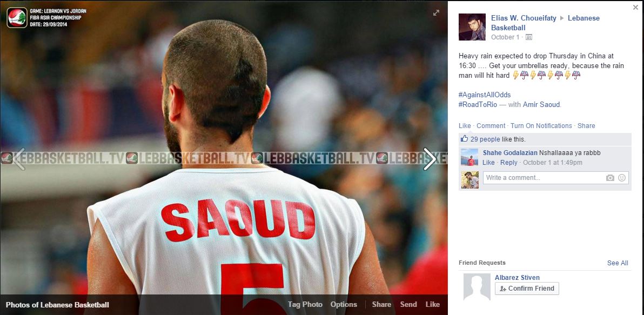Like the photo from the bottom bar
The width and height of the screenshot is (644, 315).
click(x=432, y=304)
